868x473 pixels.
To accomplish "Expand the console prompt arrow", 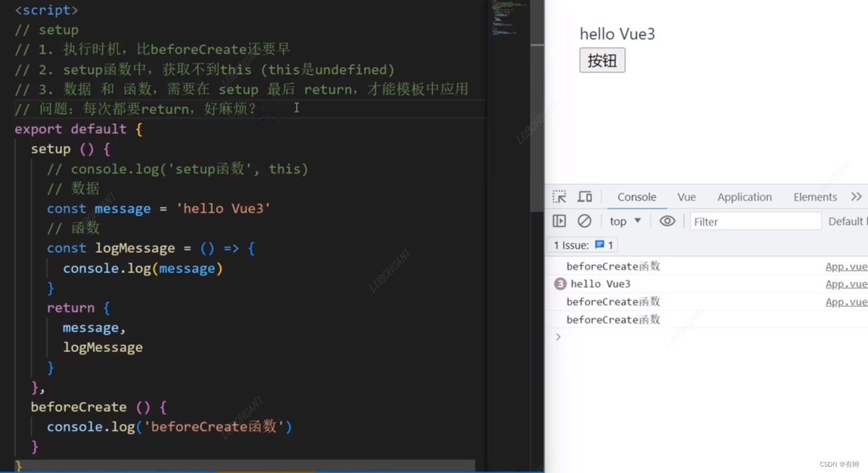I will click(x=558, y=337).
